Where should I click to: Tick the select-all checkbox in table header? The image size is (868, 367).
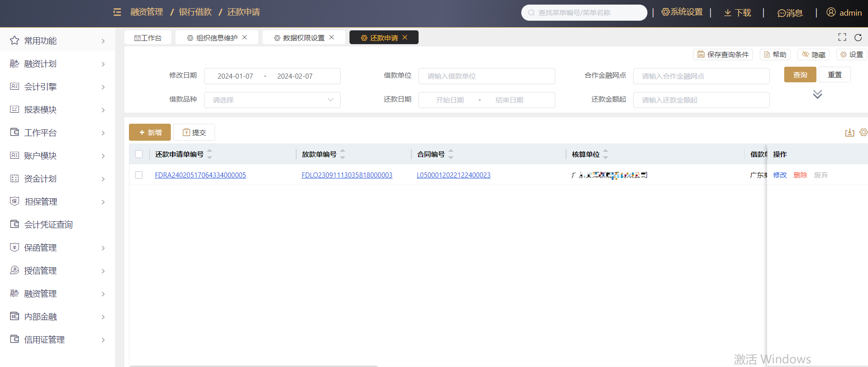click(139, 154)
